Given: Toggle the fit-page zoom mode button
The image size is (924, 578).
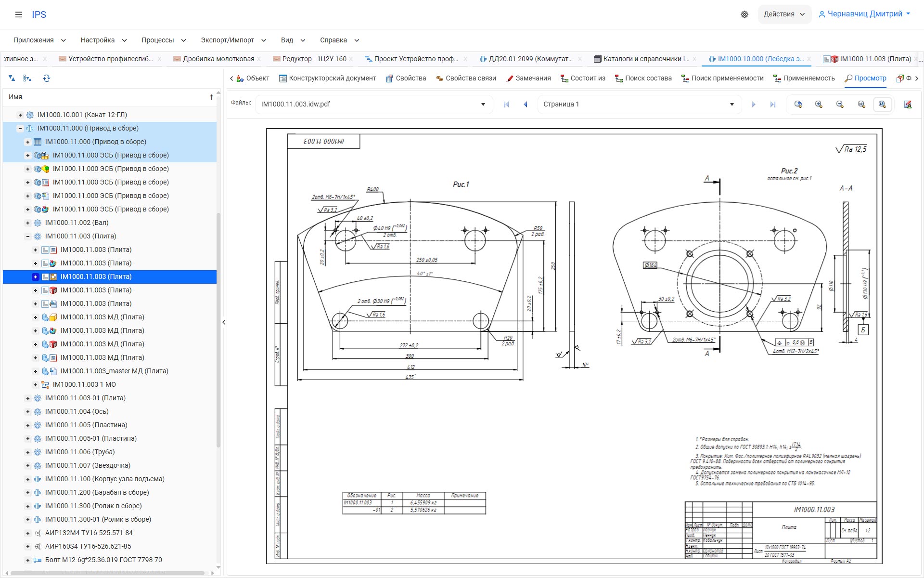Looking at the screenshot, I should click(x=882, y=105).
